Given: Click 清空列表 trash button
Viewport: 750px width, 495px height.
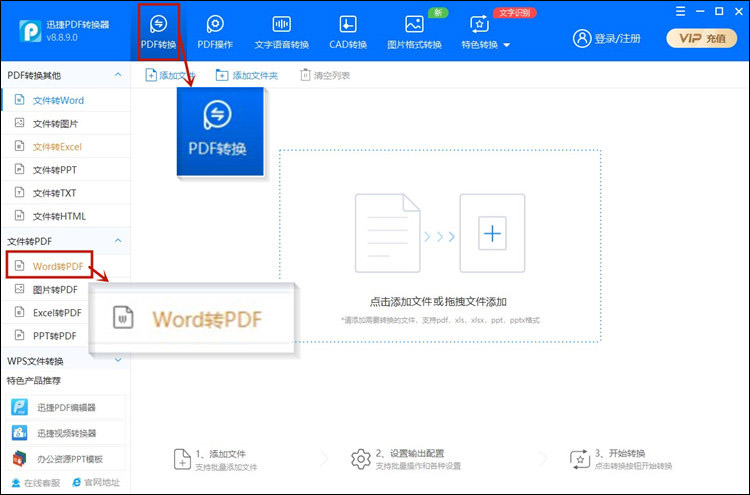Looking at the screenshot, I should pyautogui.click(x=325, y=75).
